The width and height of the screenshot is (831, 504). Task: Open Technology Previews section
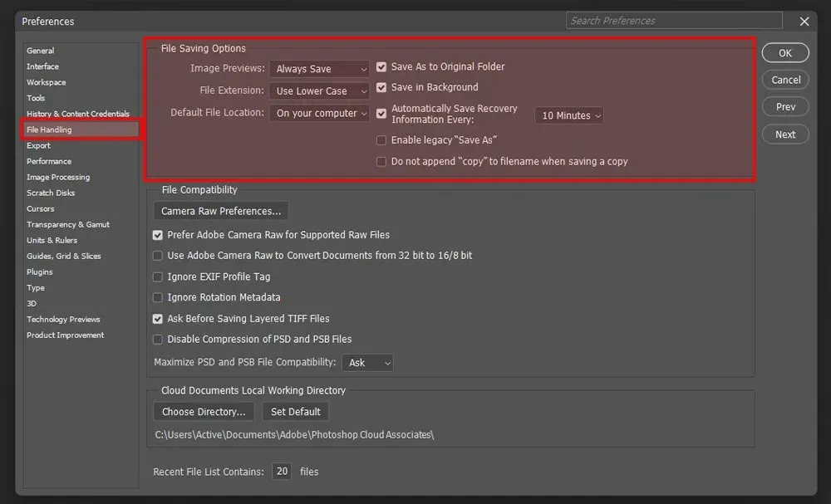[63, 319]
